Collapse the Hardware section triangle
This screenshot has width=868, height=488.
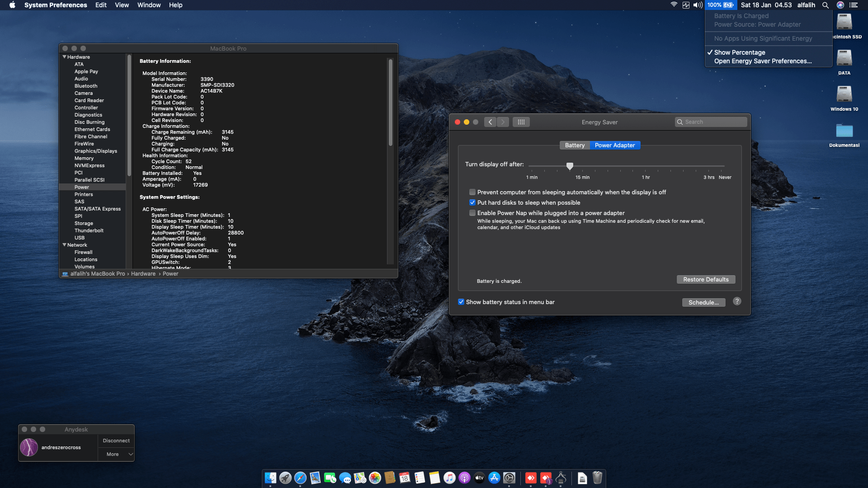tap(64, 57)
